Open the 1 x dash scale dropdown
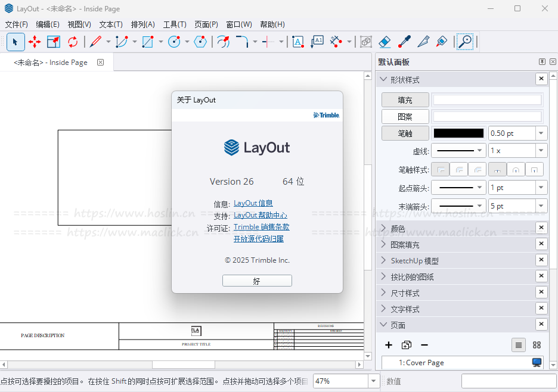This screenshot has height=392, width=558. tap(541, 151)
